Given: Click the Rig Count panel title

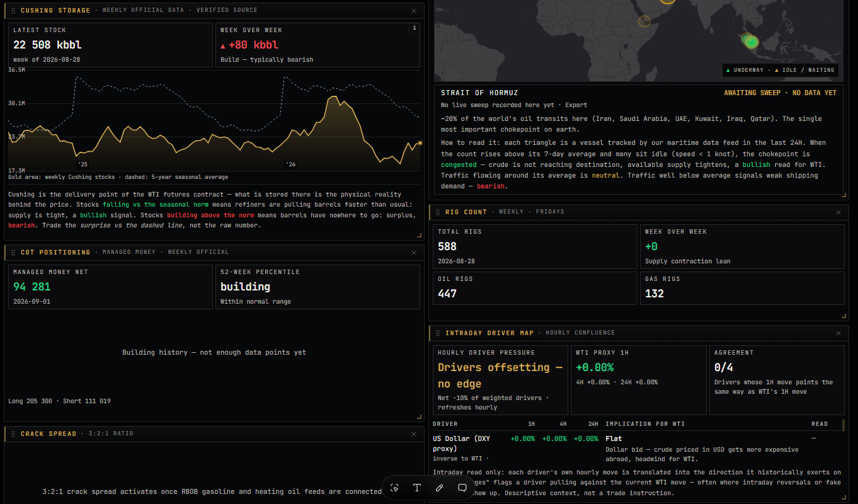Looking at the screenshot, I should (x=466, y=212).
